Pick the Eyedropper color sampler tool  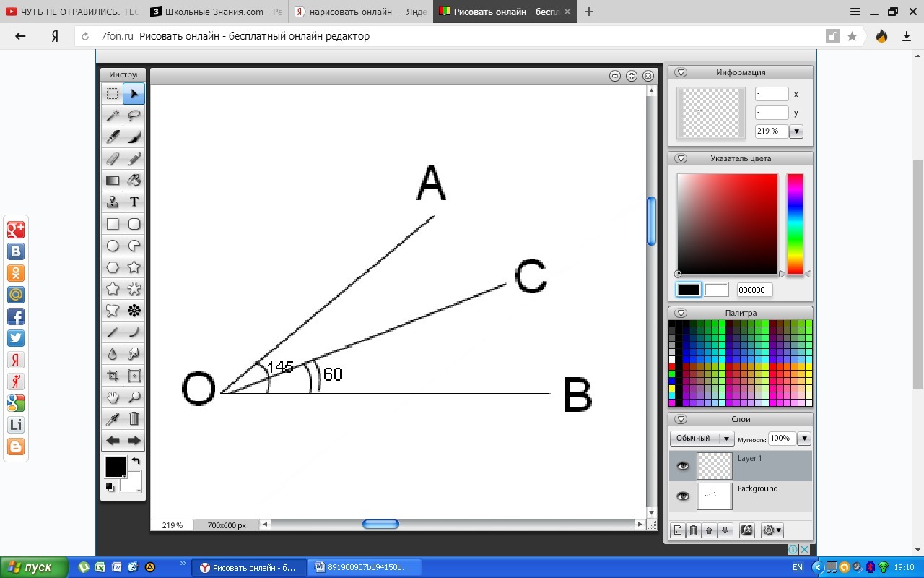pyautogui.click(x=113, y=419)
